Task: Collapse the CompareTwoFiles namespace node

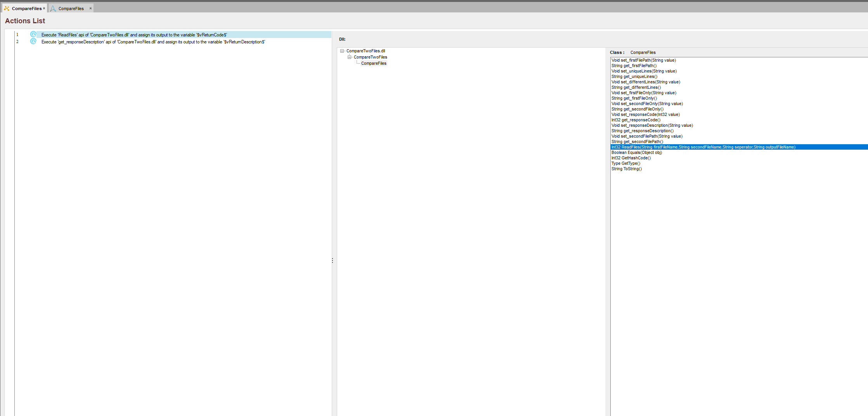Action: click(349, 57)
